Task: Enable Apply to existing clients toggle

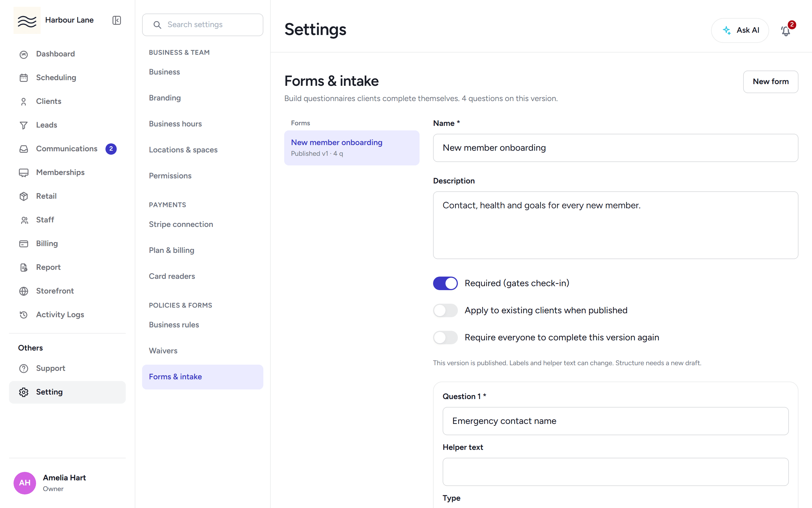Action: [x=445, y=310]
